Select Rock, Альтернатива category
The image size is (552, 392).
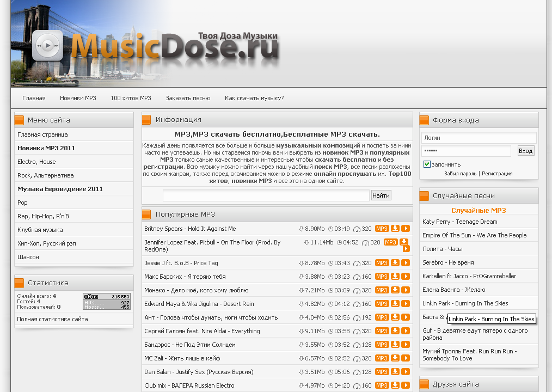click(45, 175)
